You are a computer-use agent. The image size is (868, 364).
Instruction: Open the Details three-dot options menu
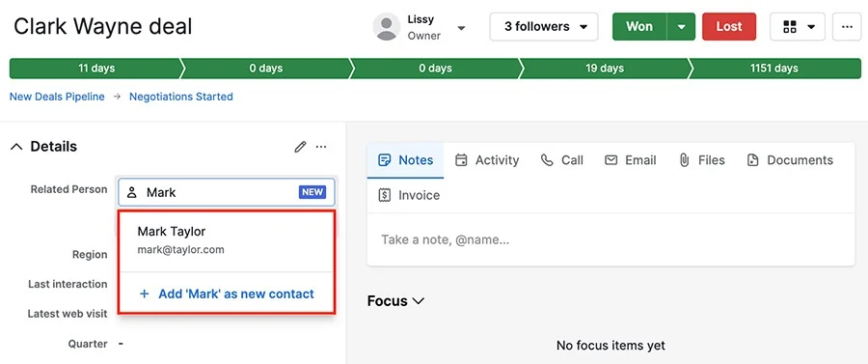pyautogui.click(x=321, y=147)
